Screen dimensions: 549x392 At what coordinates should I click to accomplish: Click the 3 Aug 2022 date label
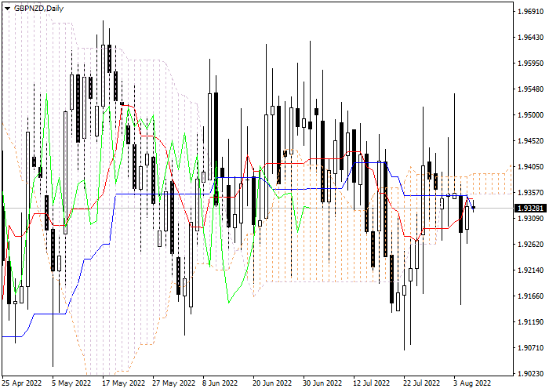tap(472, 383)
